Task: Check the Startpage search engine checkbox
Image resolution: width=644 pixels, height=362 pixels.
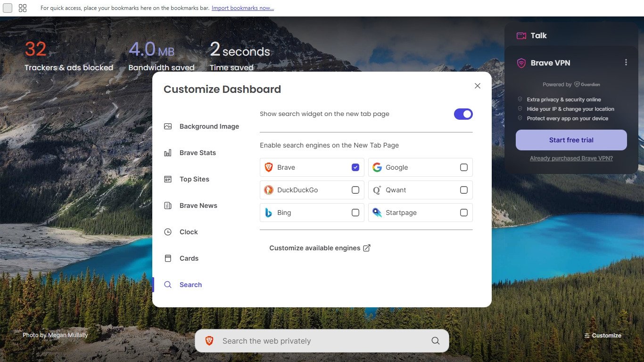Action: click(x=464, y=213)
